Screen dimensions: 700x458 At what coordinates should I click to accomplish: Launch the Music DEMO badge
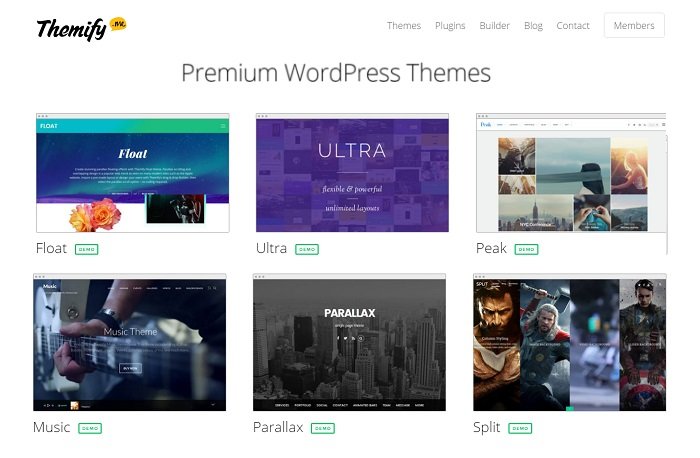(x=90, y=429)
